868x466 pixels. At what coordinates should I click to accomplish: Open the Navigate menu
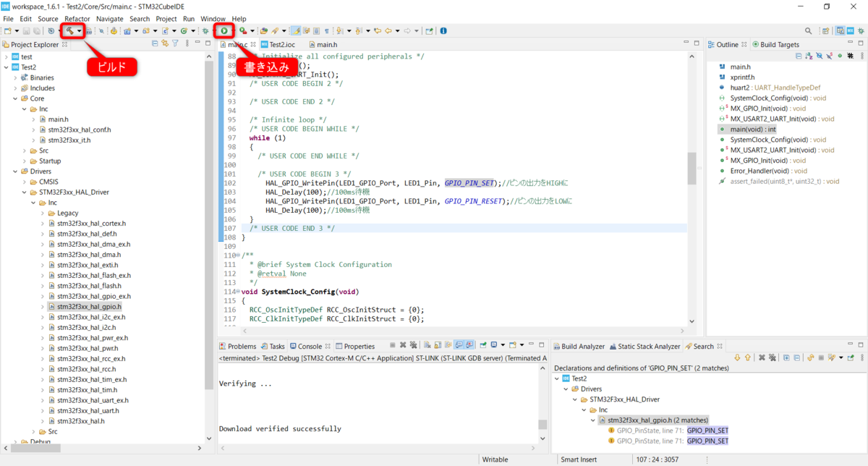(110, 18)
